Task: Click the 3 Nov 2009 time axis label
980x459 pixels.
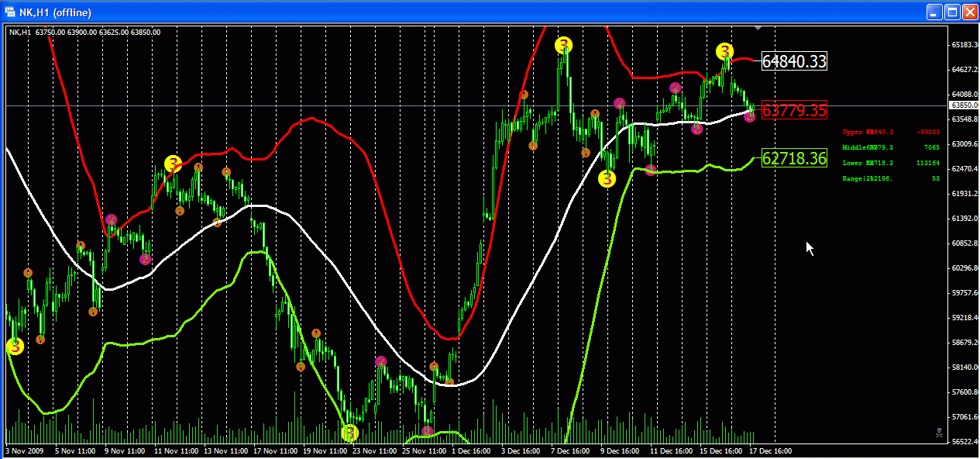Action: (x=25, y=450)
